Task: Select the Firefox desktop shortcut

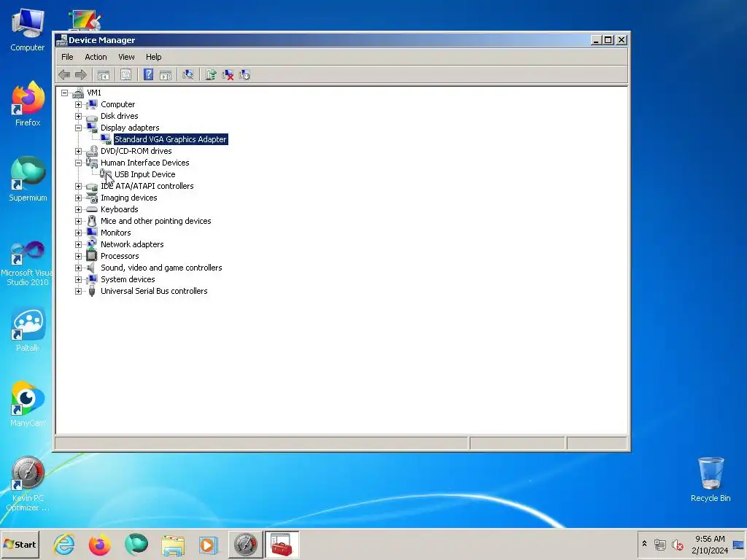Action: click(28, 104)
